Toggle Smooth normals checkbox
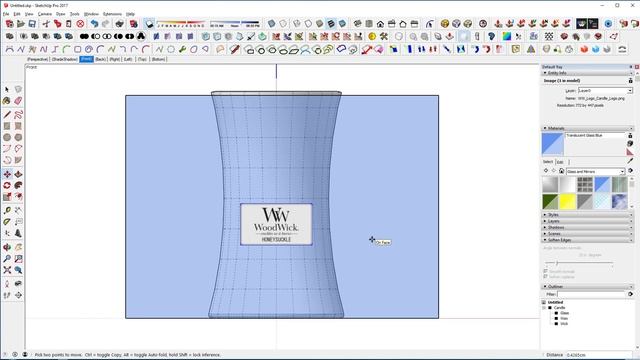The image size is (640, 360). [x=546, y=271]
